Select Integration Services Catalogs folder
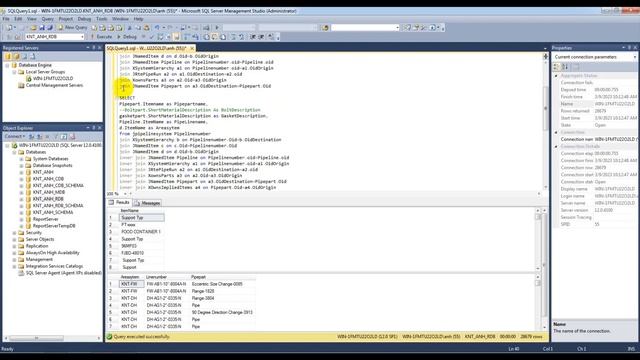Viewport: 640px width, 360px height. [x=54, y=266]
